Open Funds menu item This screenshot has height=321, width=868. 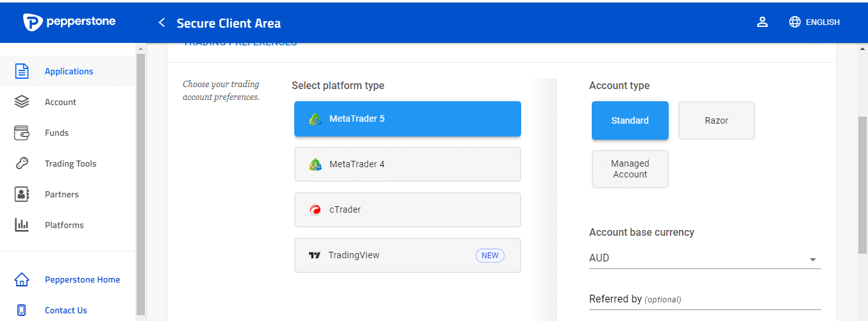[68, 133]
